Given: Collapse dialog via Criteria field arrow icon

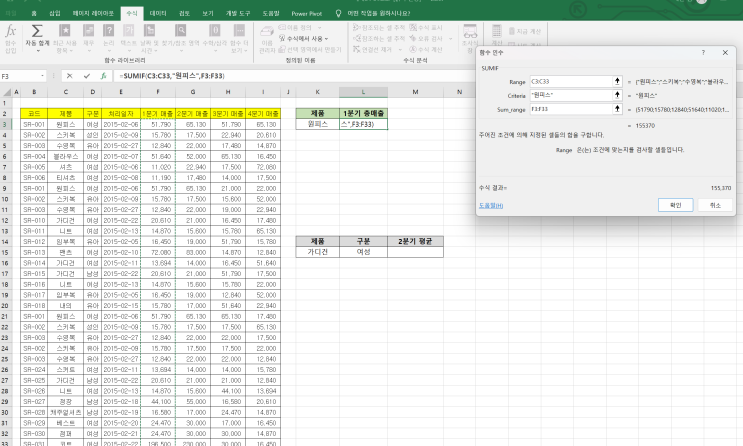Looking at the screenshot, I should point(617,95).
